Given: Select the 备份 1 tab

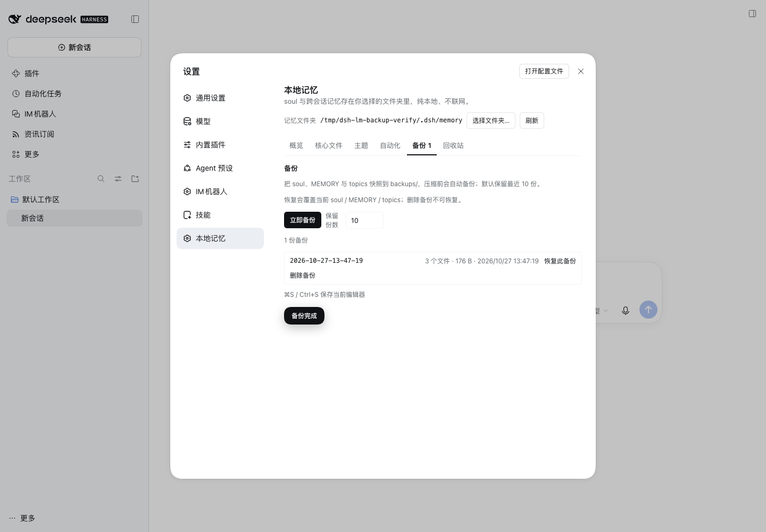Looking at the screenshot, I should coord(422,146).
